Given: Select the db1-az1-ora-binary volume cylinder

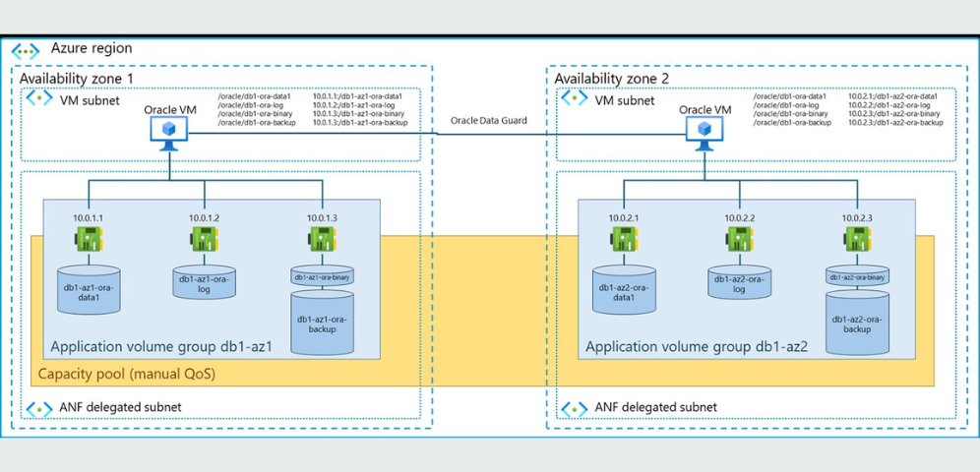Looking at the screenshot, I should (x=322, y=276).
